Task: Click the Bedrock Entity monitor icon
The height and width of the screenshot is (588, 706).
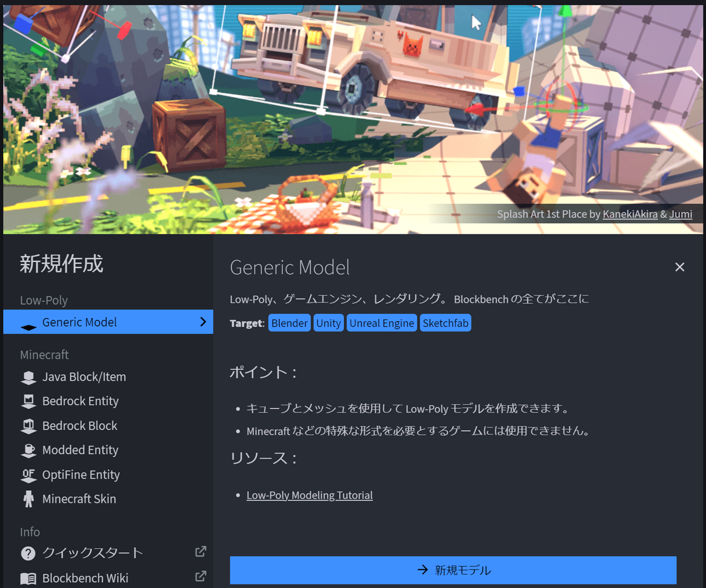Action: pyautogui.click(x=29, y=401)
